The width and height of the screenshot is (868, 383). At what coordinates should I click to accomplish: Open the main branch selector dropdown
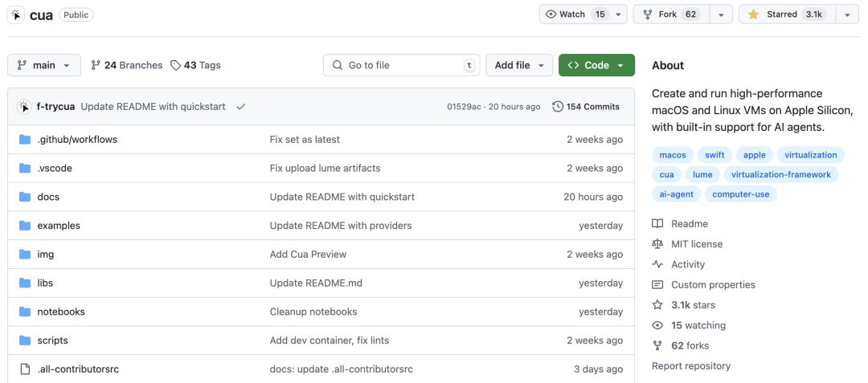(44, 65)
